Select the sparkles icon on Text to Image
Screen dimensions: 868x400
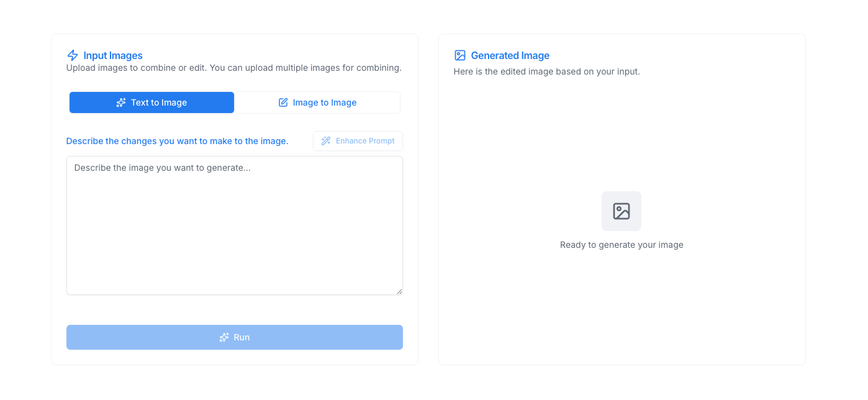[x=120, y=102]
